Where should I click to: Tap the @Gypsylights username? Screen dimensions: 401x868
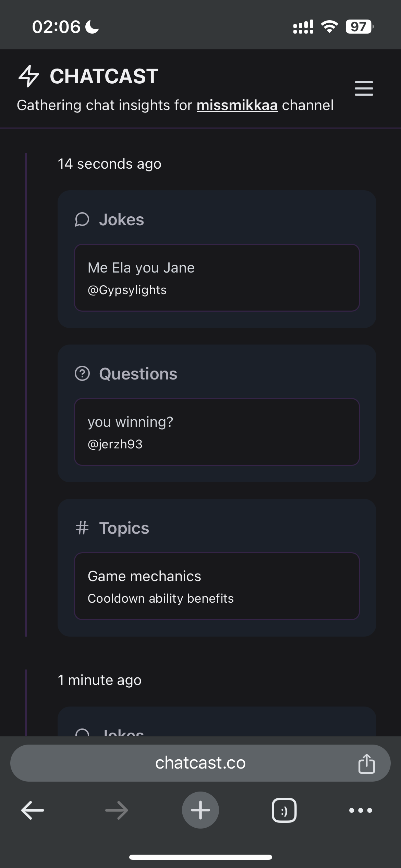[x=127, y=290]
